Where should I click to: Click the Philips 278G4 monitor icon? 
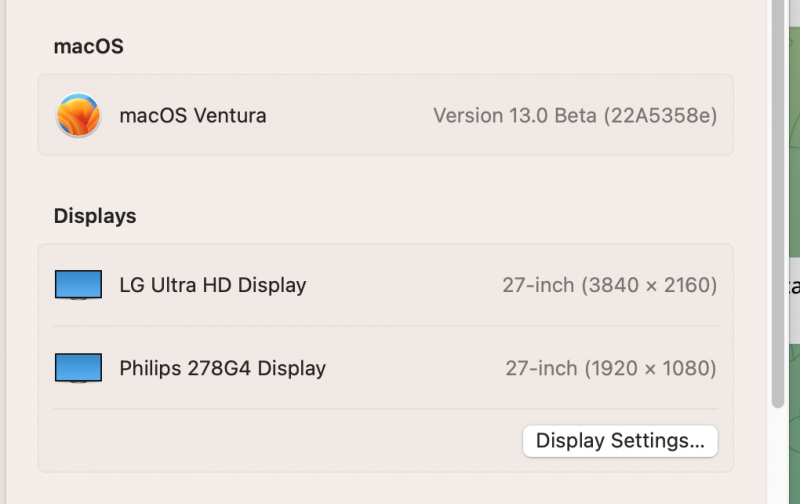(78, 368)
